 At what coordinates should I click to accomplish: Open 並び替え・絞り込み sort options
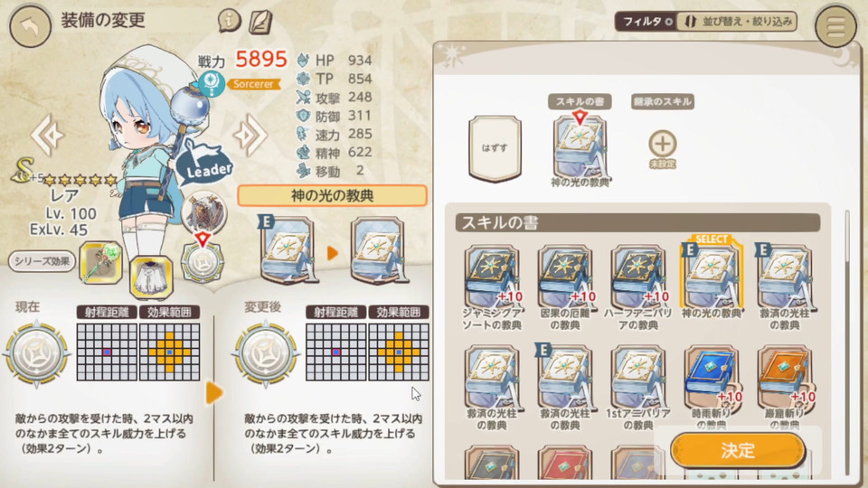(x=739, y=22)
